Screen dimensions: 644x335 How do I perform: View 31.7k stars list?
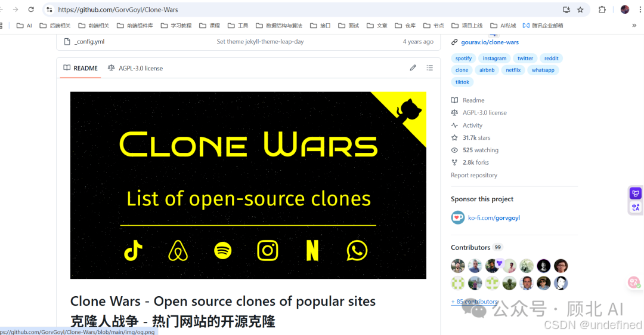coord(470,137)
